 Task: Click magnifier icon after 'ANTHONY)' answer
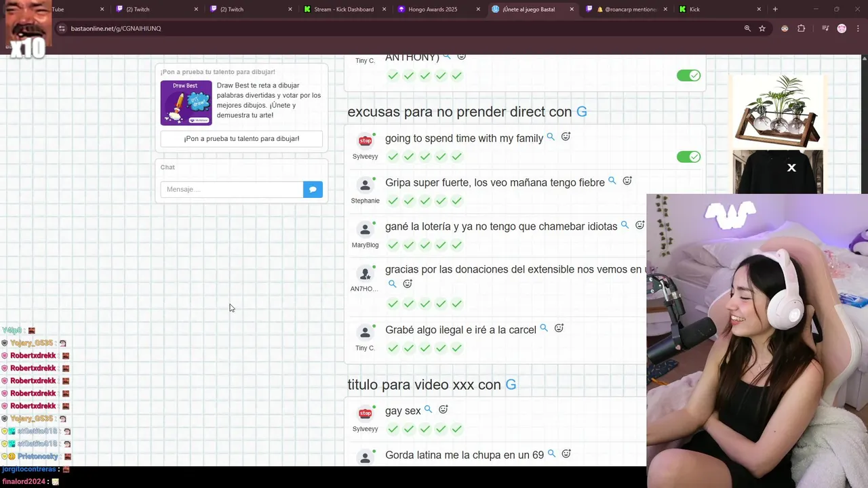click(x=447, y=57)
